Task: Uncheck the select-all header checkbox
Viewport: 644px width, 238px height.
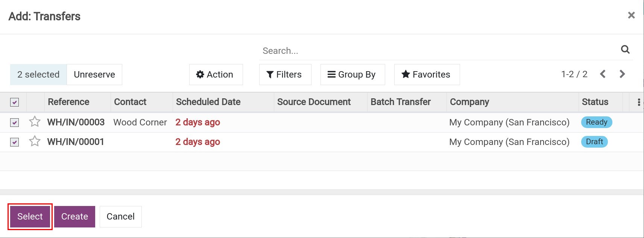Action: point(14,102)
